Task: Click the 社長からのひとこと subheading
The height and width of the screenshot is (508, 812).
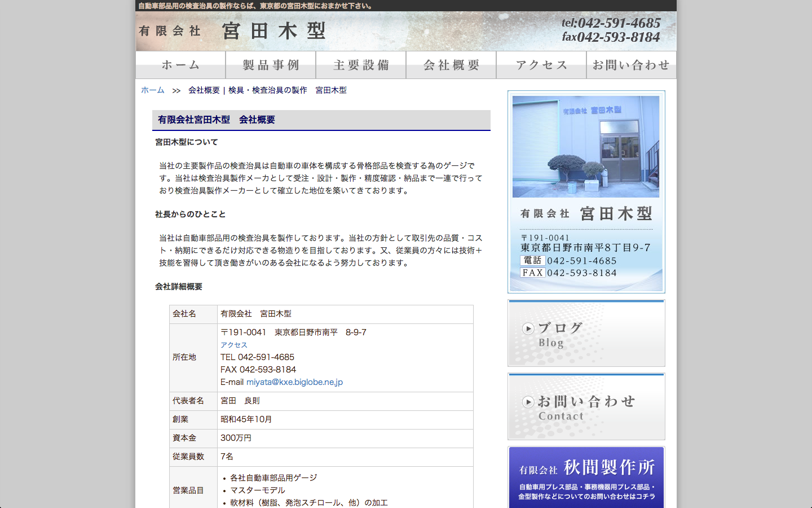Action: (191, 214)
